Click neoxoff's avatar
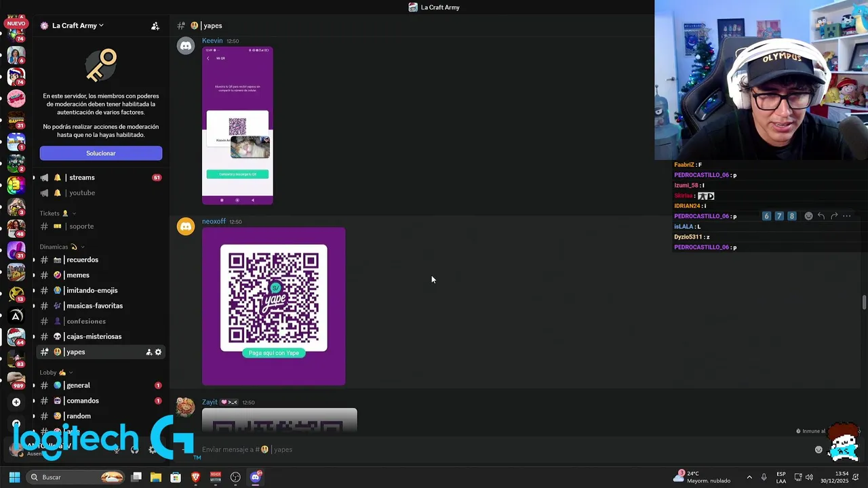This screenshot has width=868, height=488. 186,226
